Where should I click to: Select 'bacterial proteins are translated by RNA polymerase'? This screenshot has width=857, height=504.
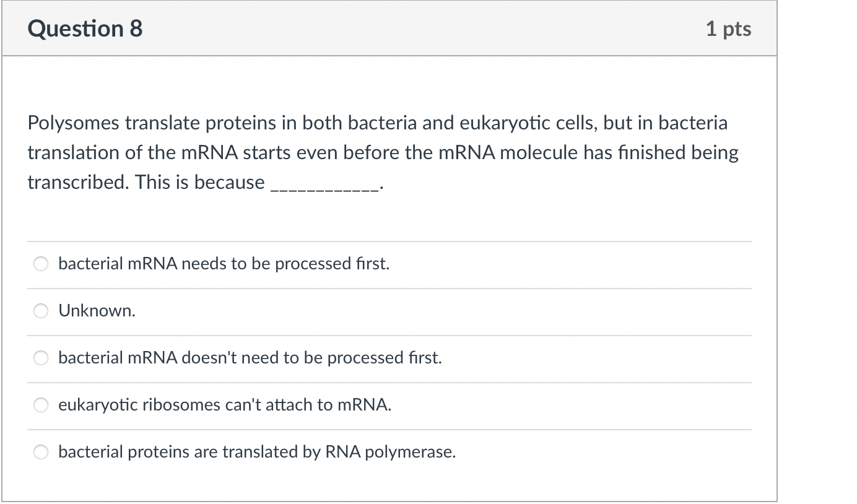(x=256, y=452)
